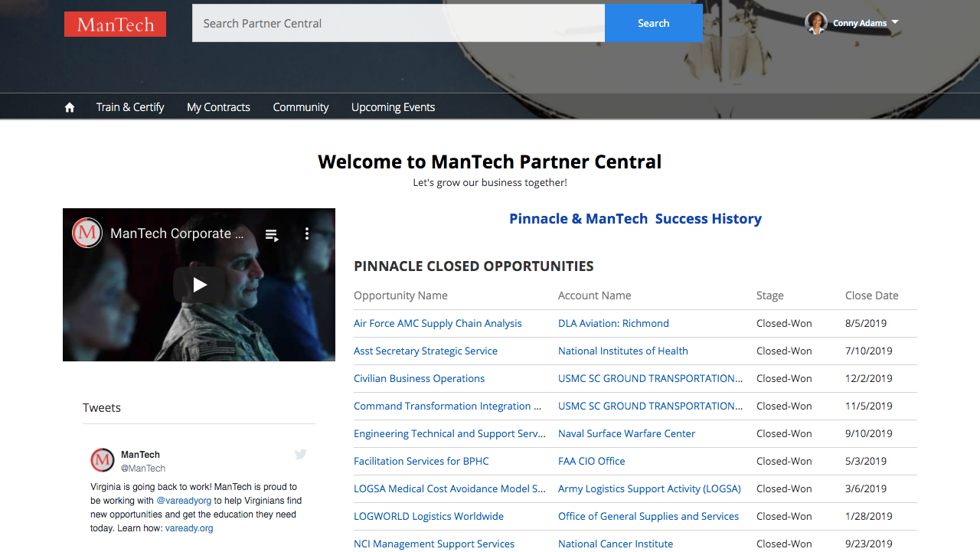This screenshot has height=552, width=980.
Task: Go to the Home icon in navigation
Action: click(x=70, y=107)
